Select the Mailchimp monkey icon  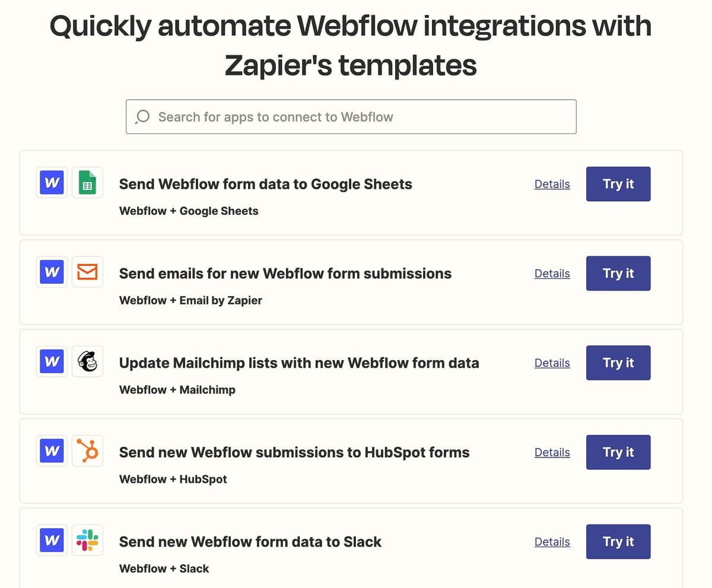click(87, 361)
